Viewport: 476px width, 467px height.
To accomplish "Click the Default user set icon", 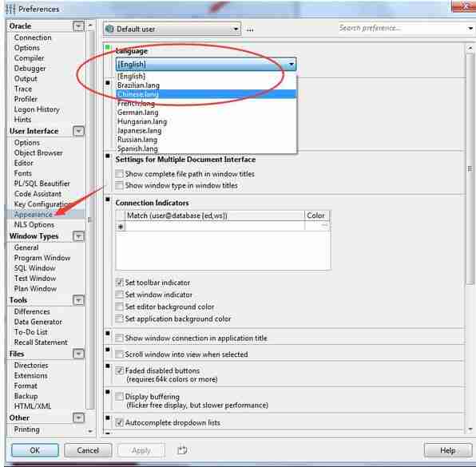I will point(109,29).
